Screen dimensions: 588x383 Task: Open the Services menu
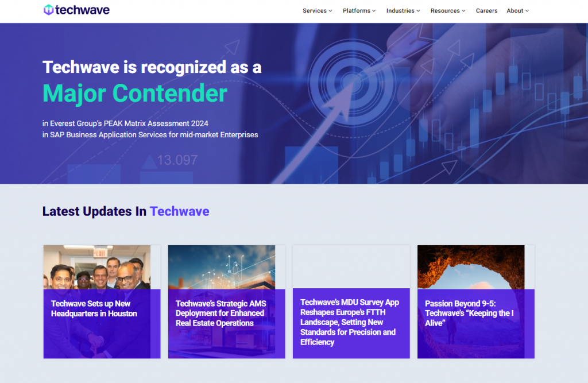pyautogui.click(x=315, y=11)
